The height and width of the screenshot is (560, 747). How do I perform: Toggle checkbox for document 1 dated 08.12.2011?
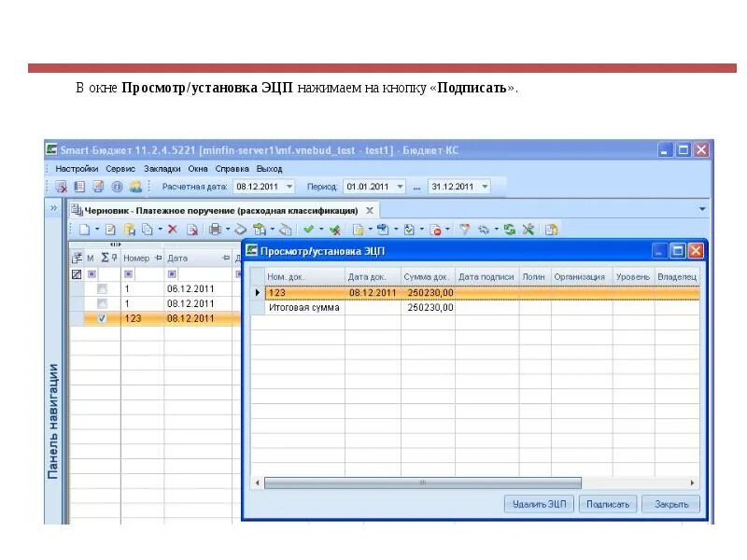coord(102,303)
